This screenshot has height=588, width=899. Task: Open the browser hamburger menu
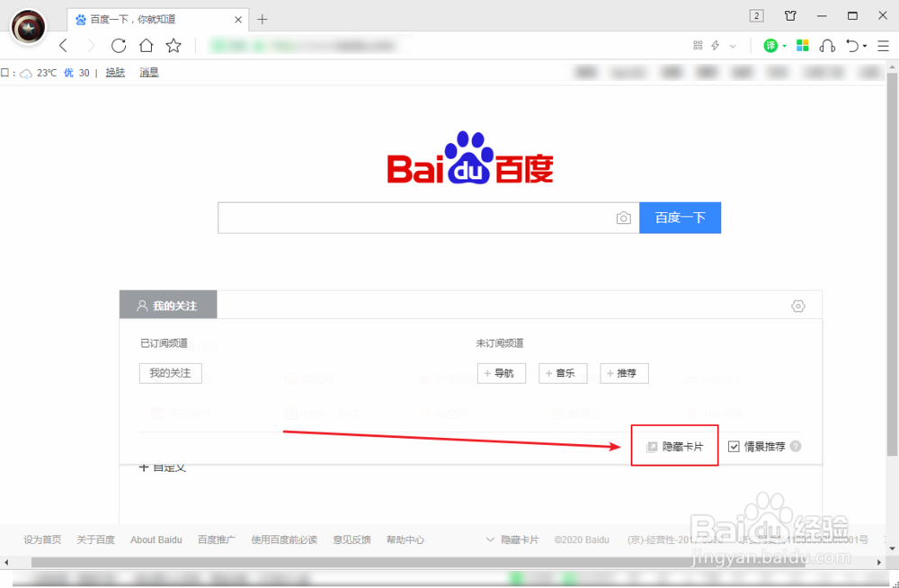pyautogui.click(x=883, y=45)
